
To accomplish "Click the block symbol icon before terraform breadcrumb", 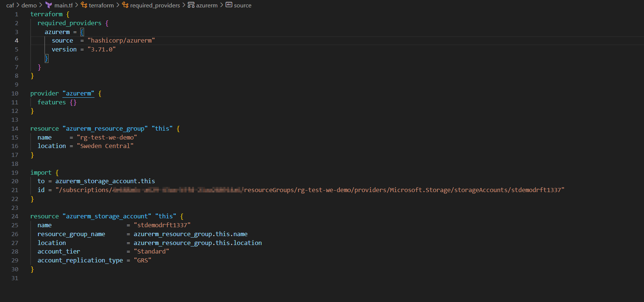I will (x=84, y=5).
